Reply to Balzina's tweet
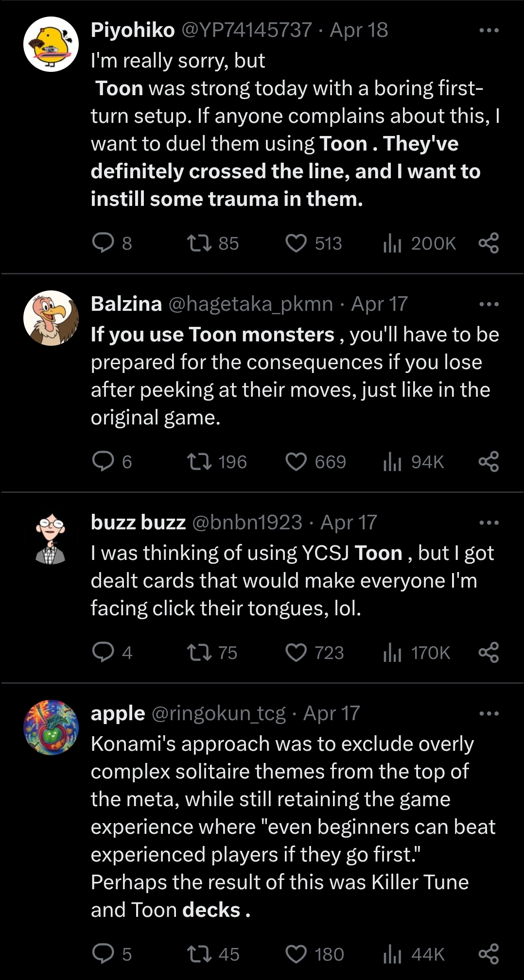Viewport: 524px width, 980px height. [x=103, y=461]
